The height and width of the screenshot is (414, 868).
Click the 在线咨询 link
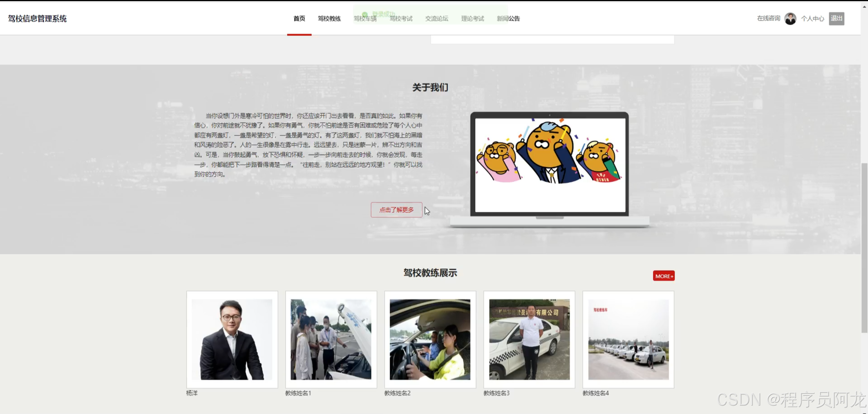pyautogui.click(x=768, y=18)
